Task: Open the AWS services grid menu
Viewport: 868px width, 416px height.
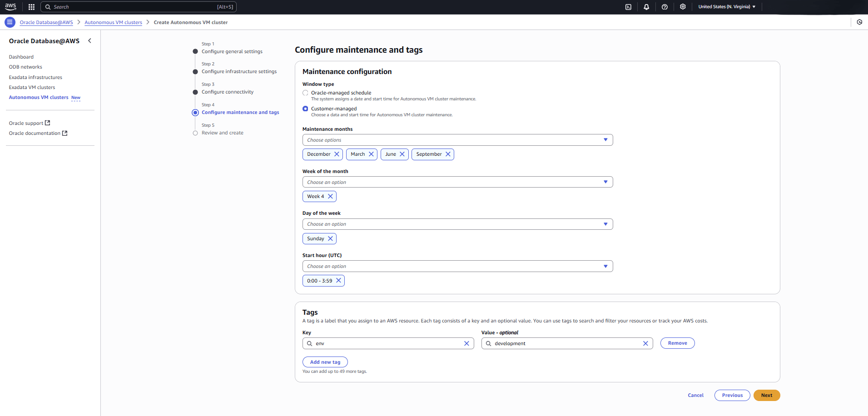Action: pyautogui.click(x=31, y=7)
